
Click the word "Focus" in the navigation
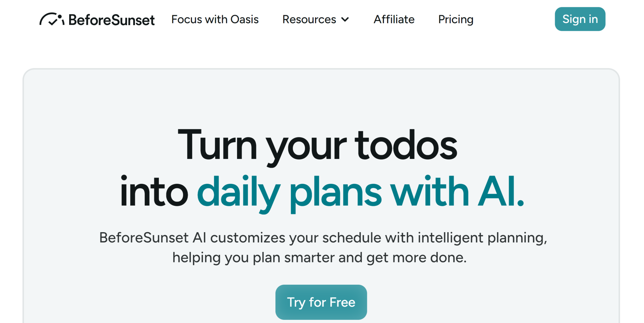[x=186, y=19]
